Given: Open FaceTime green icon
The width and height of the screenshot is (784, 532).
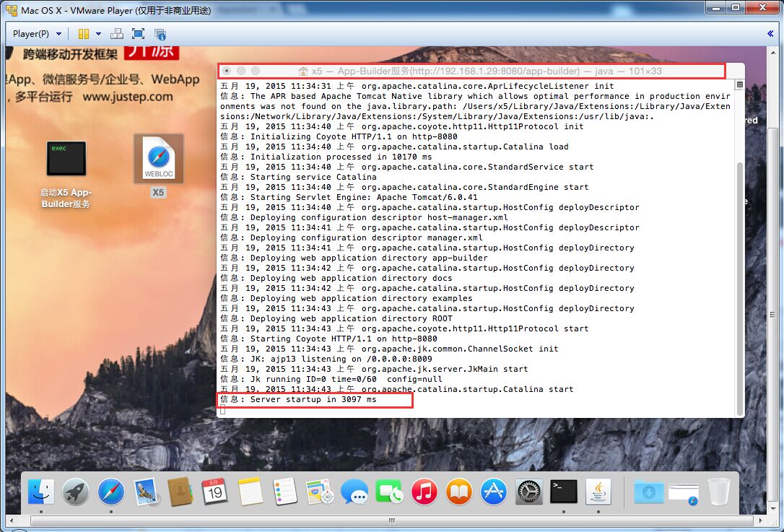Looking at the screenshot, I should click(389, 492).
